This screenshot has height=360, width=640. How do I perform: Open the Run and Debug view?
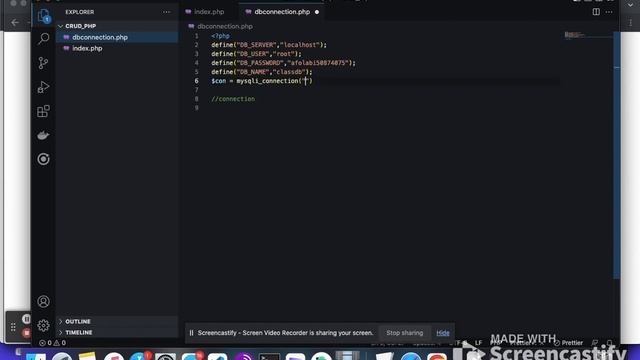point(43,87)
